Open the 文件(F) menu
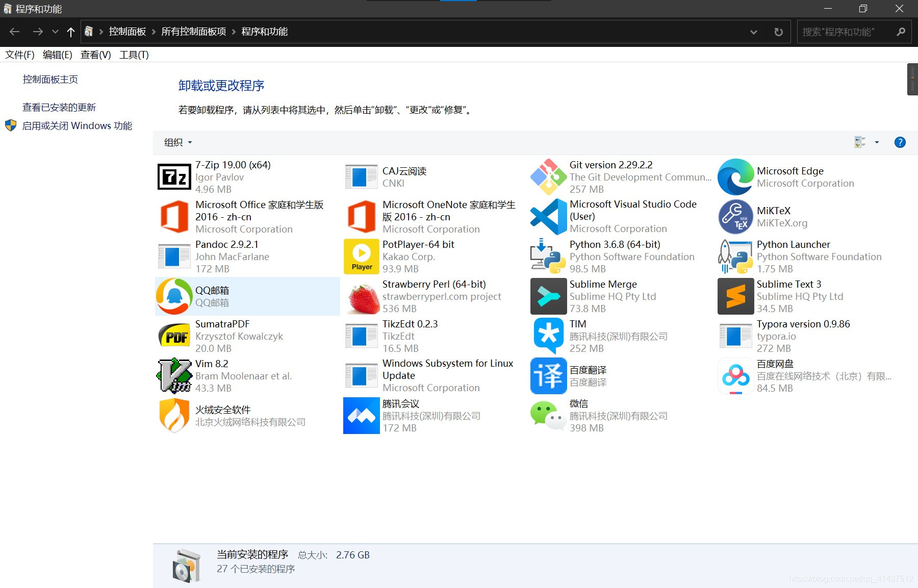 coord(20,55)
